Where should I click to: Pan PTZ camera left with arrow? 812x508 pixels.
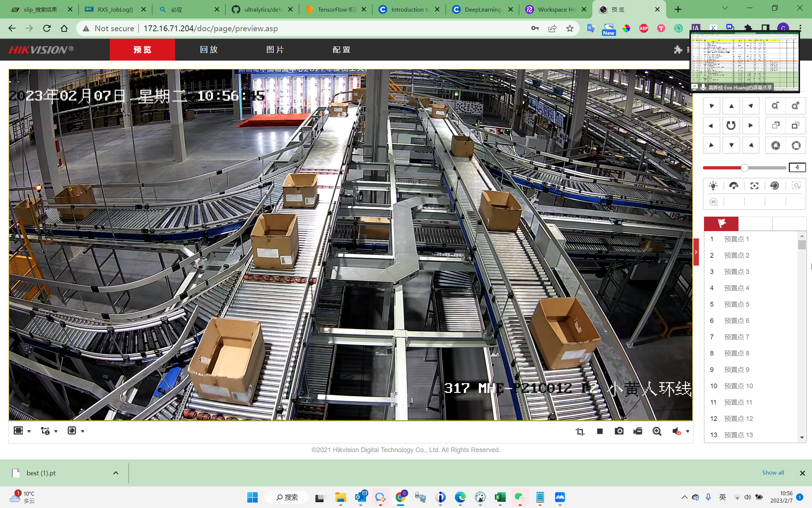(x=711, y=126)
